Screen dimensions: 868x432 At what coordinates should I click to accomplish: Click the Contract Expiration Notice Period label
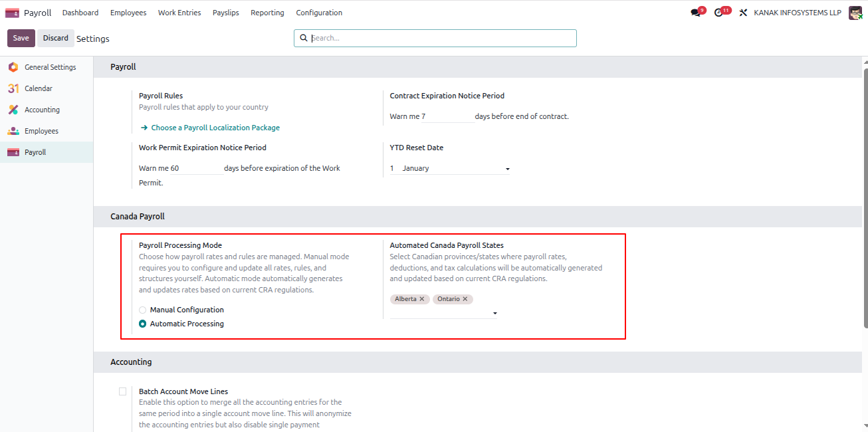[447, 96]
